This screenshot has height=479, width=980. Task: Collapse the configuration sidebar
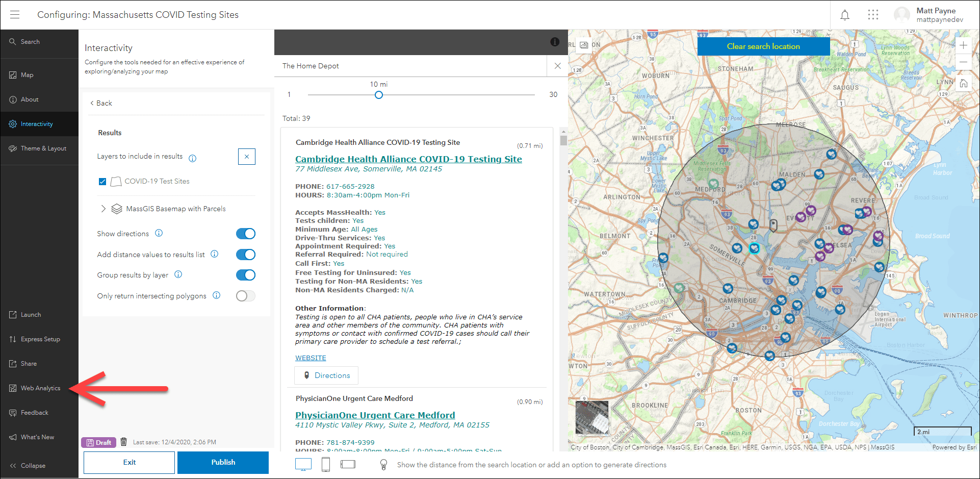click(x=39, y=466)
